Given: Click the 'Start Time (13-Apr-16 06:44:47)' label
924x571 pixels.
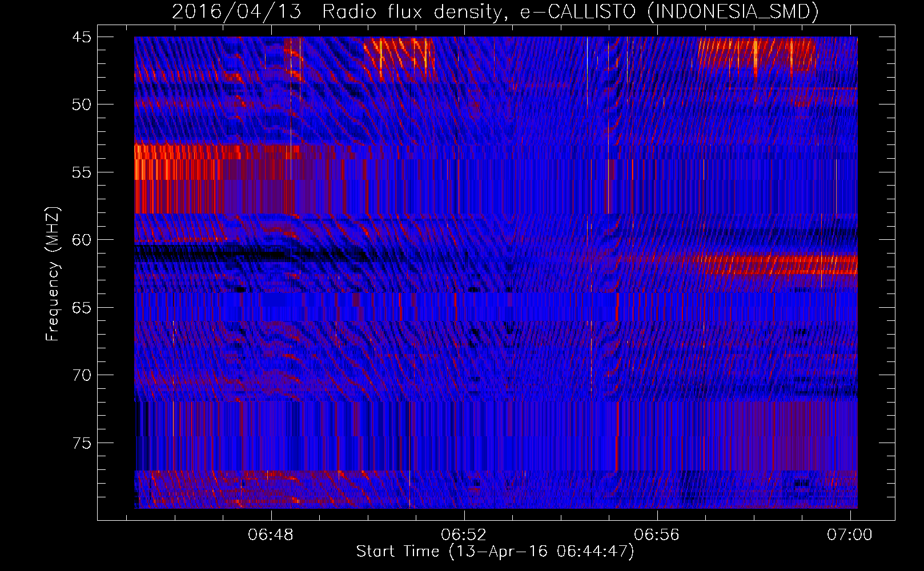Looking at the screenshot, I should coord(495,552).
